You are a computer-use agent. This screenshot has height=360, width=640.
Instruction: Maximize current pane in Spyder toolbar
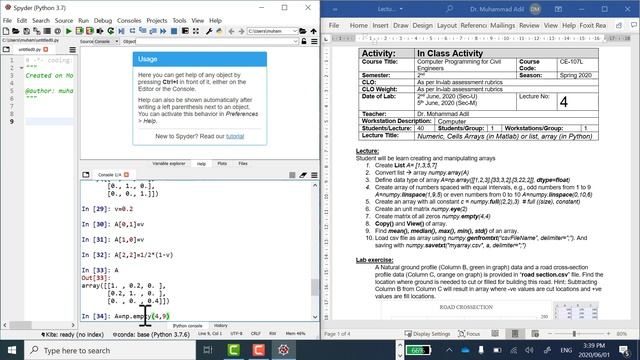point(185,31)
